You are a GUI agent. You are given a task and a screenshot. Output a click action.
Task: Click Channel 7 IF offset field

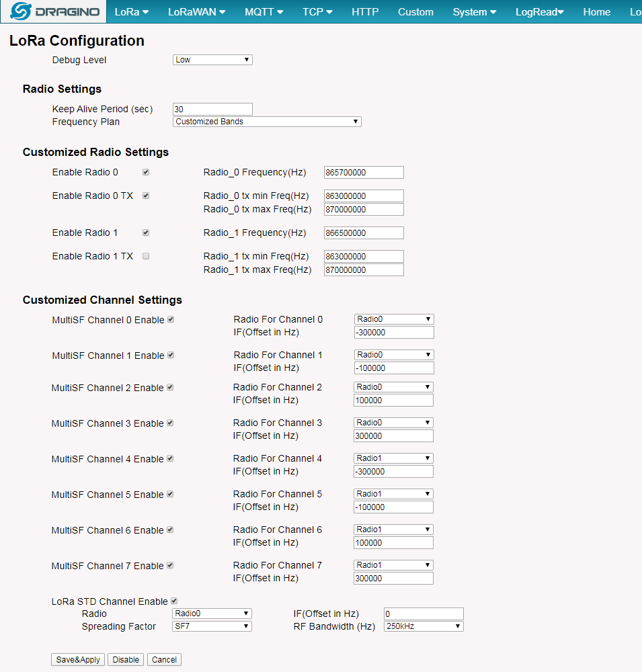click(x=393, y=578)
